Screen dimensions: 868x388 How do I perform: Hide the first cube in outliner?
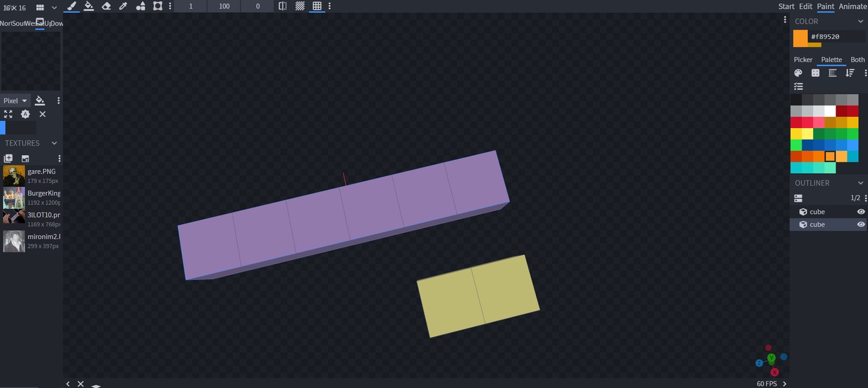861,211
